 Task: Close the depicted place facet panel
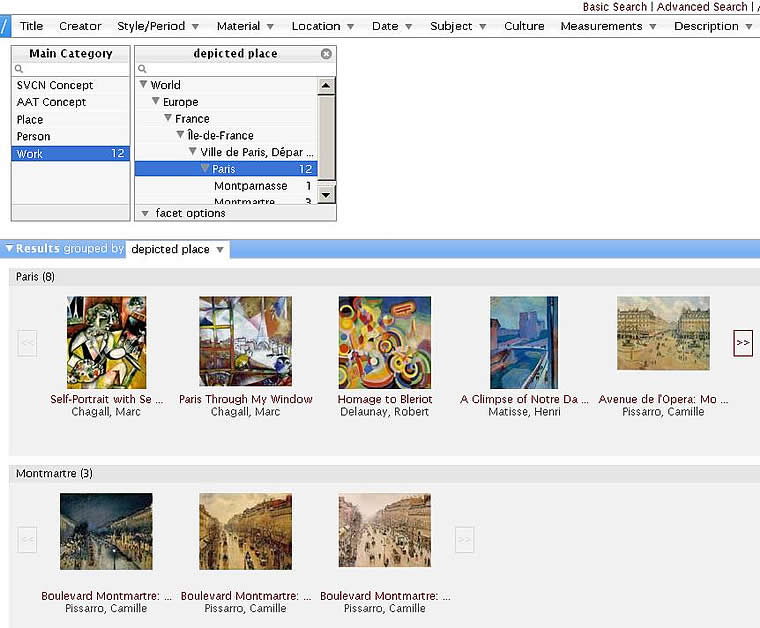[x=326, y=54]
